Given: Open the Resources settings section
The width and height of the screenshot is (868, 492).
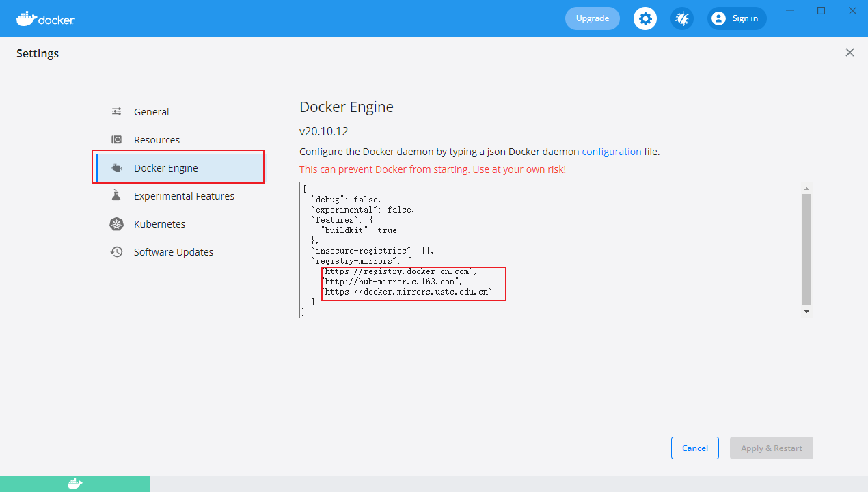Looking at the screenshot, I should tap(157, 139).
